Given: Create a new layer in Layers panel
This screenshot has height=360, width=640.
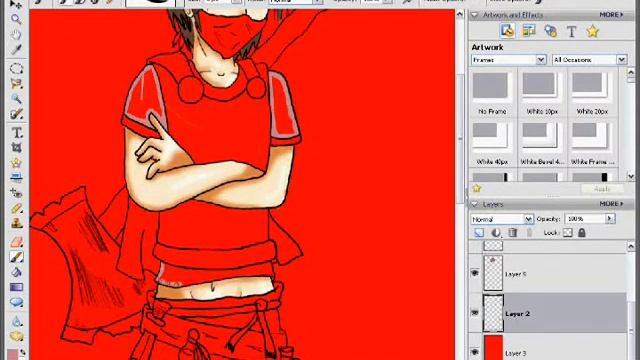Looking at the screenshot, I should [x=479, y=233].
